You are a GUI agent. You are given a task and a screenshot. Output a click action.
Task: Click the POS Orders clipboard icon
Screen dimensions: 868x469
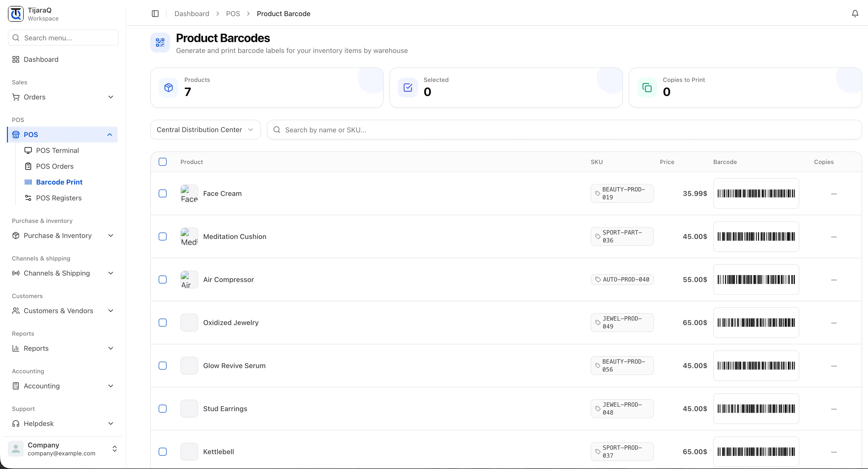pyautogui.click(x=28, y=166)
